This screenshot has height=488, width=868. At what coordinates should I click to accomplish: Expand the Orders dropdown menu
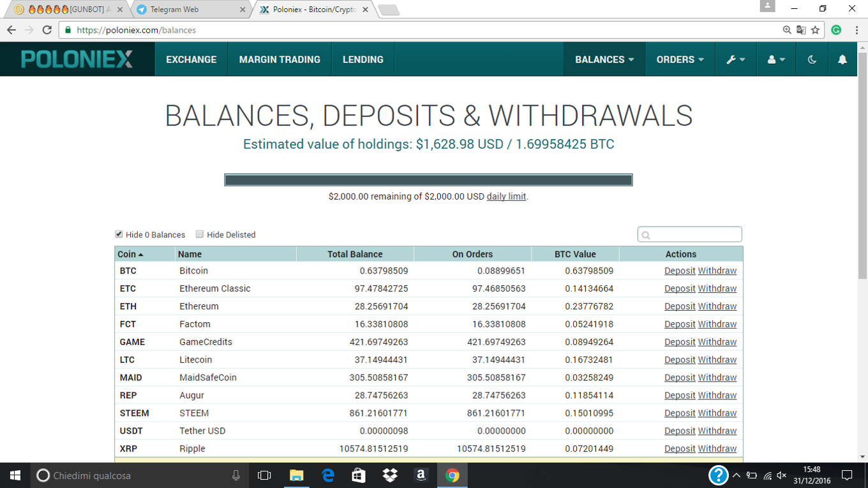click(x=680, y=59)
